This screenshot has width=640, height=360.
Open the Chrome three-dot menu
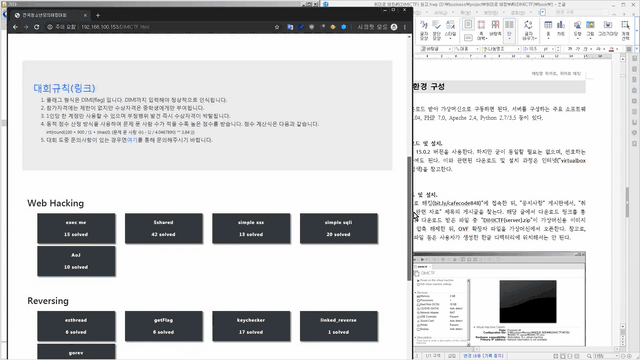[x=404, y=27]
